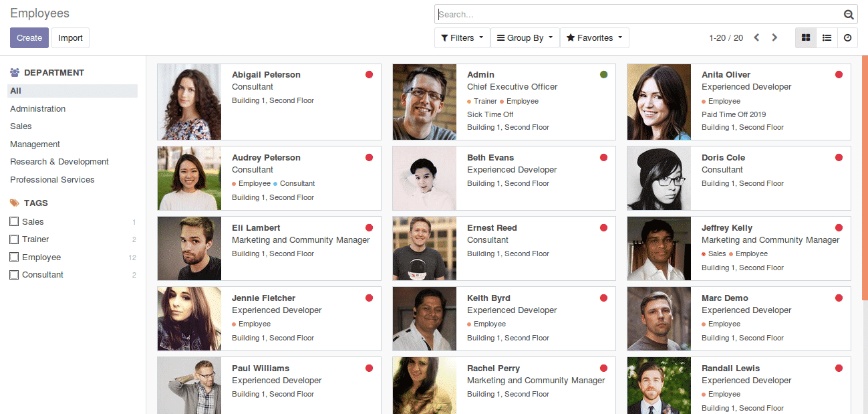The image size is (868, 414).
Task: Go to previous page arrow
Action: pos(756,38)
